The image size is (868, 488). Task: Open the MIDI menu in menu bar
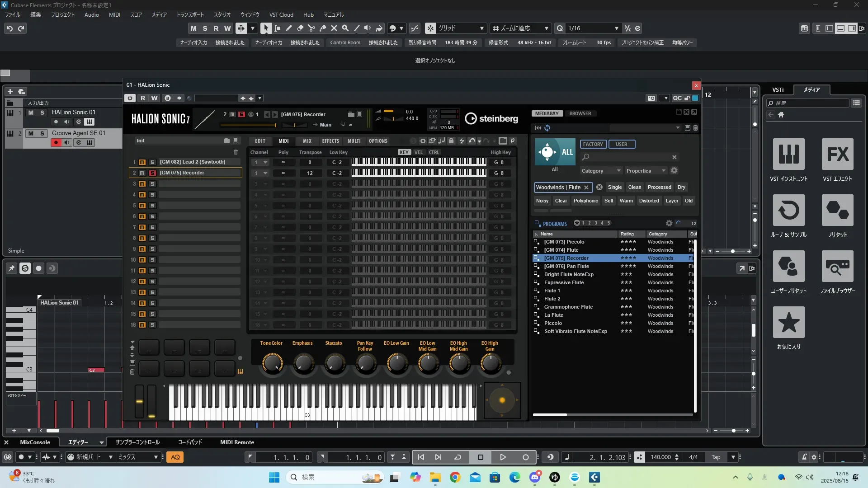(x=114, y=15)
